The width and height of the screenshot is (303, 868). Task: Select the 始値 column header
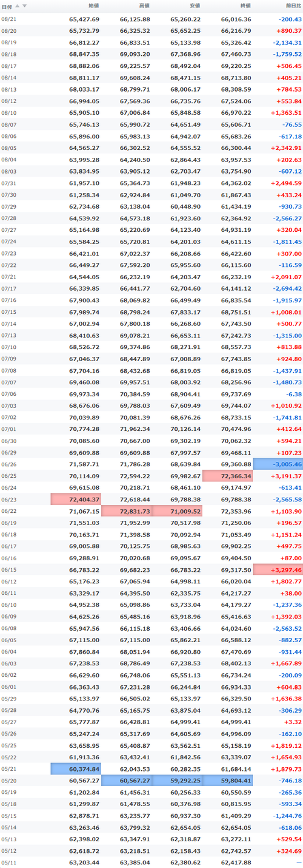pos(93,5)
